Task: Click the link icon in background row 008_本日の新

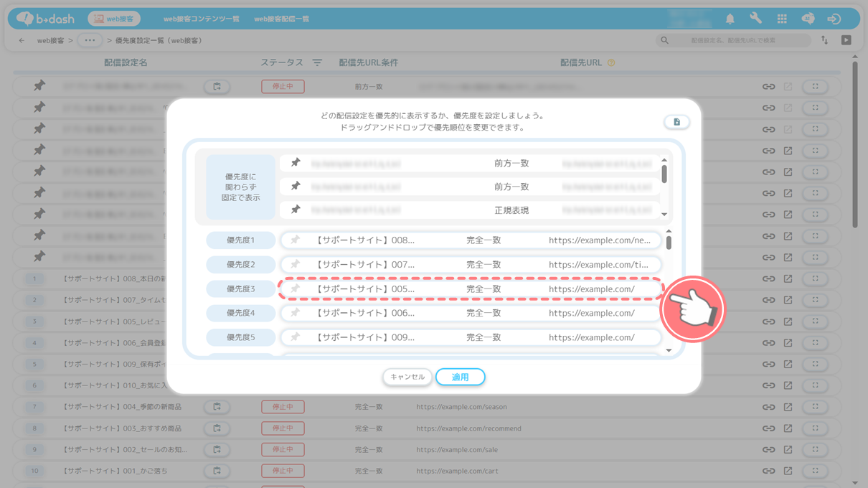Action: (x=768, y=278)
